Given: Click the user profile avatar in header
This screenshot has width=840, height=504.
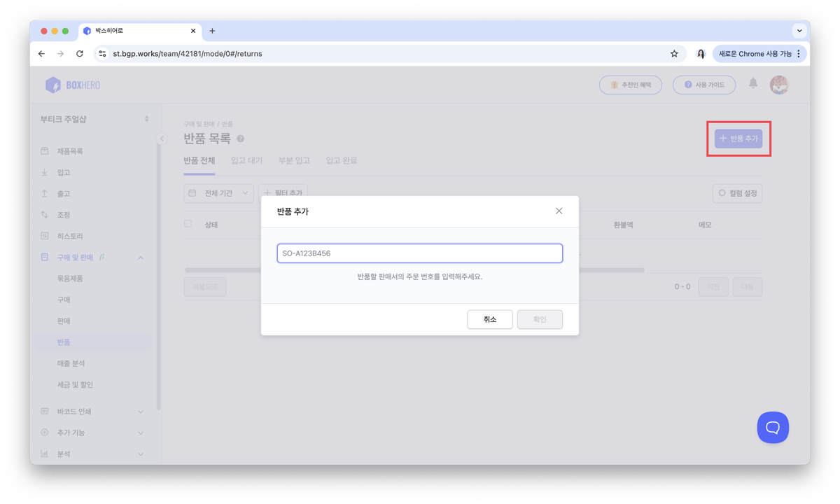Looking at the screenshot, I should [778, 85].
